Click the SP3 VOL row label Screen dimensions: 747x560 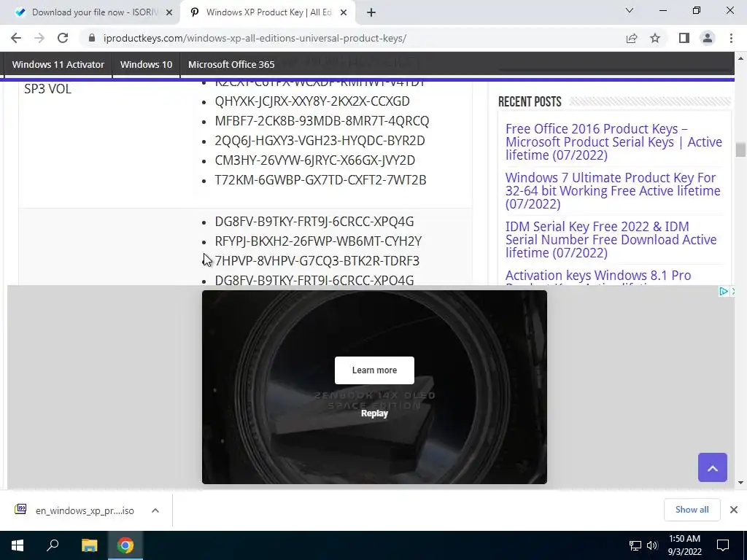[x=47, y=89]
